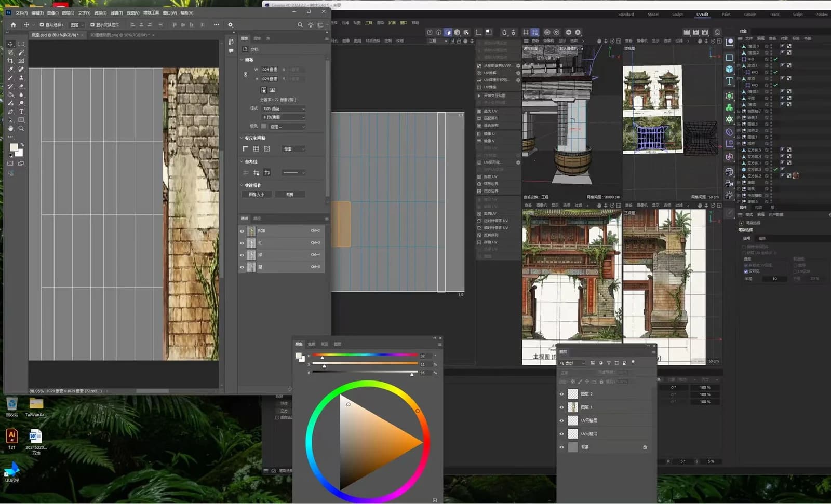Select the Crop tool in Photoshop
Viewport: 831px width, 504px height.
[10, 61]
